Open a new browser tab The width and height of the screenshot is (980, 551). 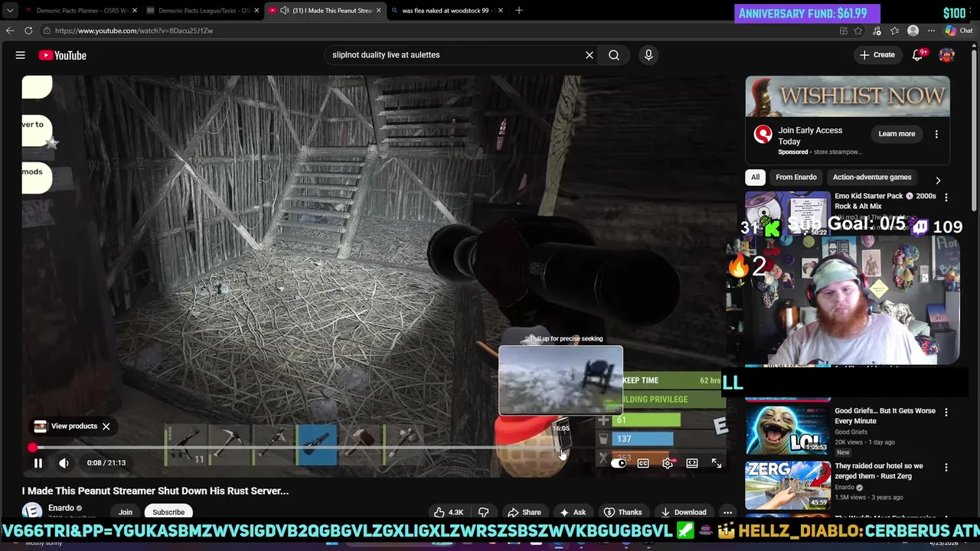[x=518, y=11]
